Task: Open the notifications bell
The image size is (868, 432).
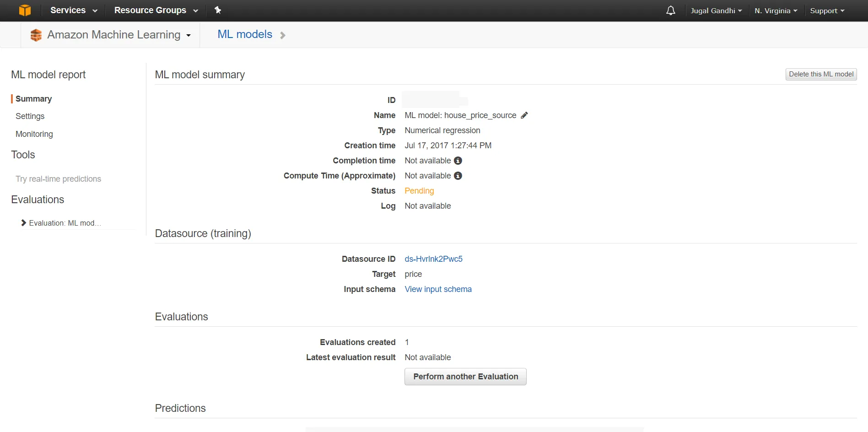Action: tap(670, 11)
